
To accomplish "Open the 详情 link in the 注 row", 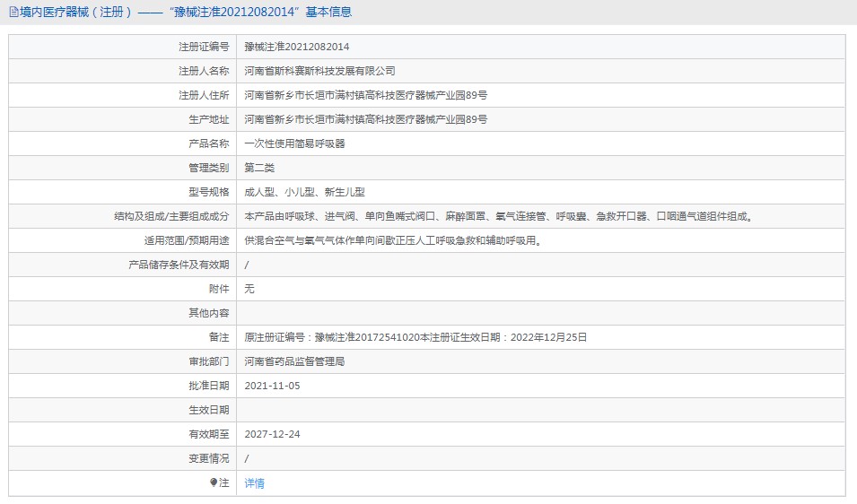I will pyautogui.click(x=254, y=482).
